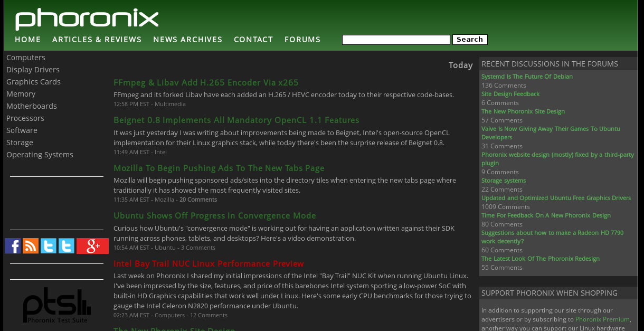Click the '02:23 AM EST' timestamp
The height and width of the screenshot is (331, 644).
click(131, 315)
